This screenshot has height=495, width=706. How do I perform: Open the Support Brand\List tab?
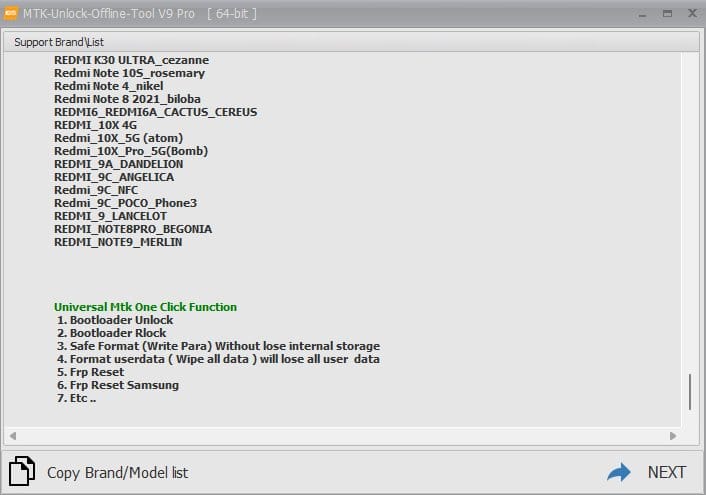[x=59, y=42]
